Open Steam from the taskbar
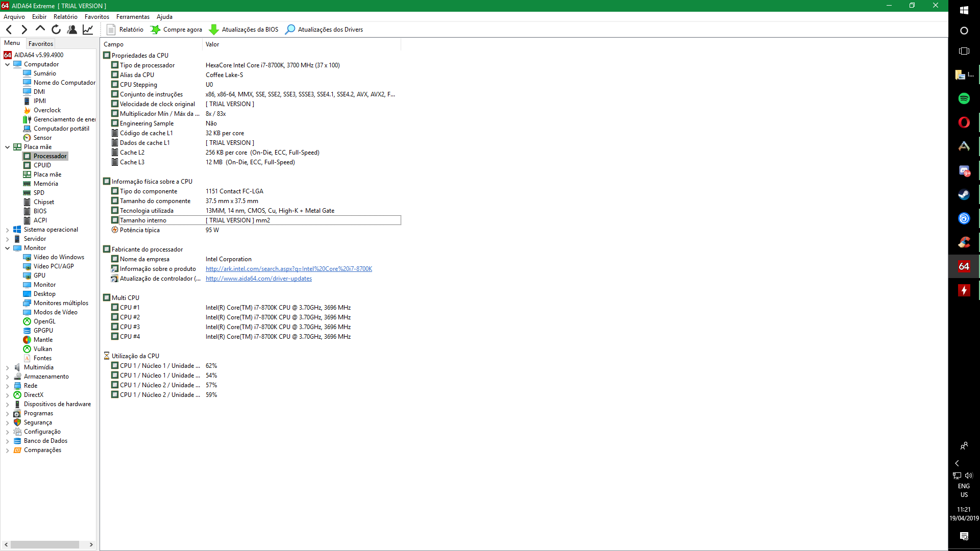The image size is (980, 551). click(x=964, y=194)
